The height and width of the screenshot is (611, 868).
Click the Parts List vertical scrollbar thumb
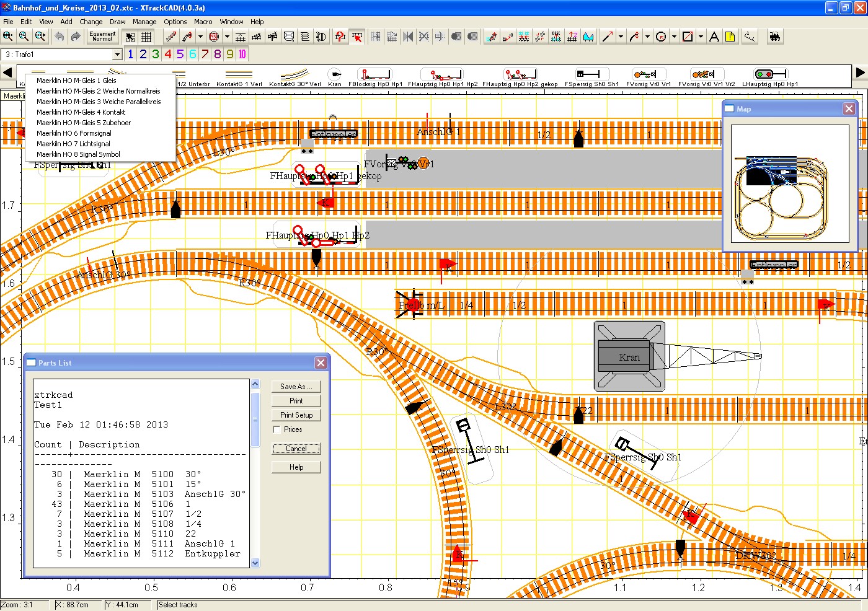255,419
